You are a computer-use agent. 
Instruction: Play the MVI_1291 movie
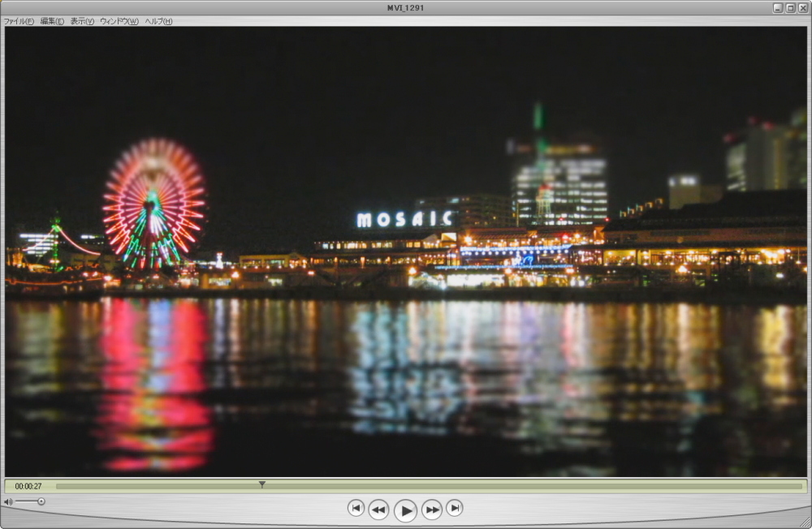[x=405, y=510]
